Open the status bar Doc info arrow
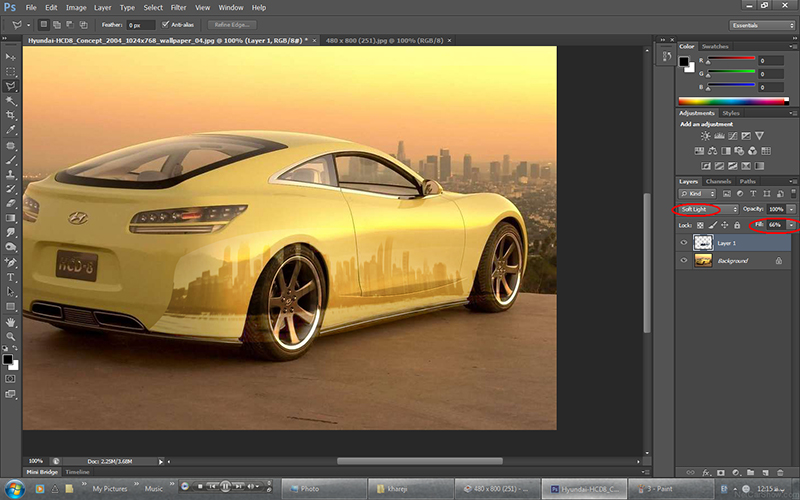This screenshot has height=500, width=800. tap(161, 462)
